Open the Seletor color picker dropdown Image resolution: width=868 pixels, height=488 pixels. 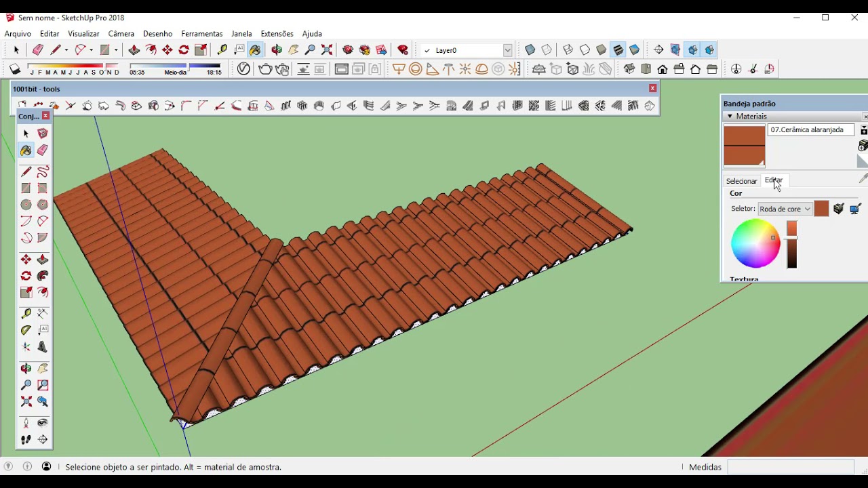(785, 209)
